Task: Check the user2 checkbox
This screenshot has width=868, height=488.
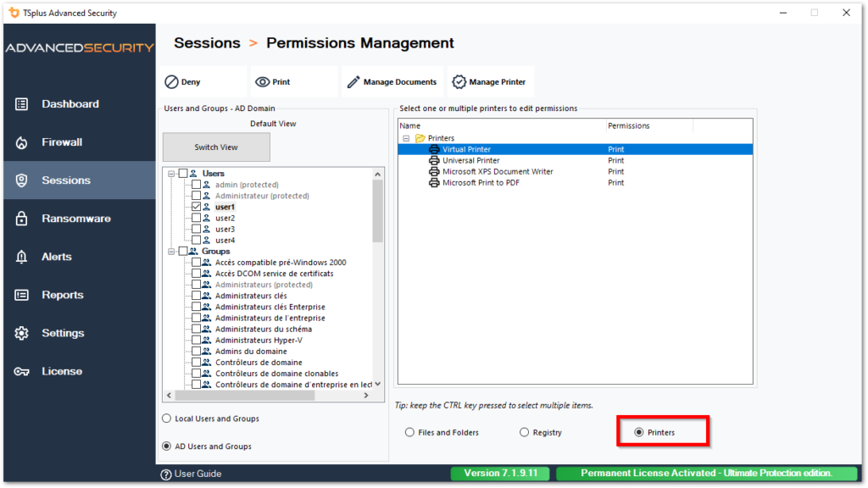Action: [x=198, y=217]
